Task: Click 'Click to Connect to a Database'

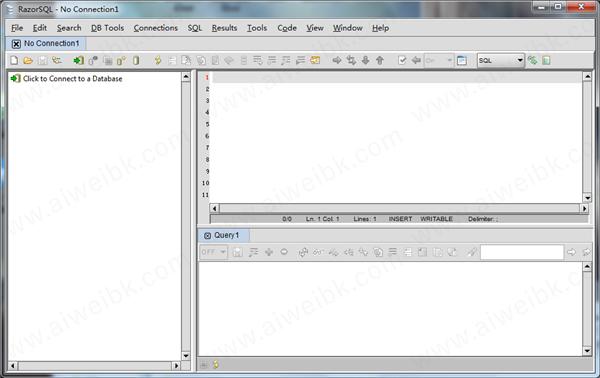Action: coord(73,78)
